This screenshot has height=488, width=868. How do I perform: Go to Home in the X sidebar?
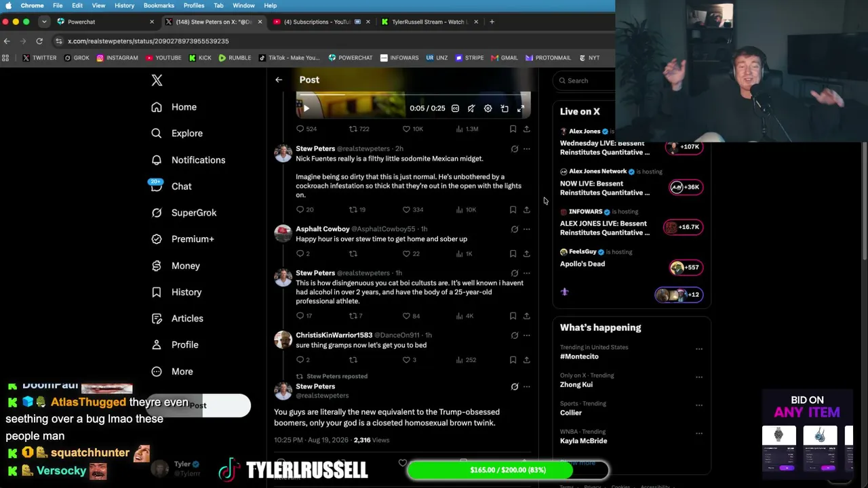[x=174, y=107]
